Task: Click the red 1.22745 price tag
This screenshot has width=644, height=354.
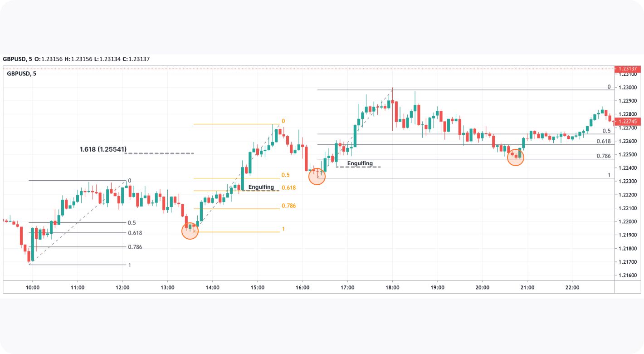Action: [x=629, y=122]
